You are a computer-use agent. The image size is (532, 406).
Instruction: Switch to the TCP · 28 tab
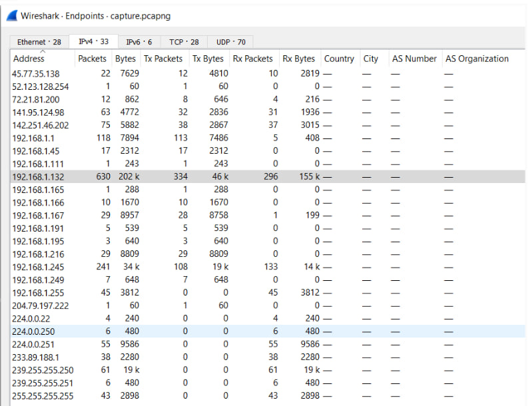184,42
